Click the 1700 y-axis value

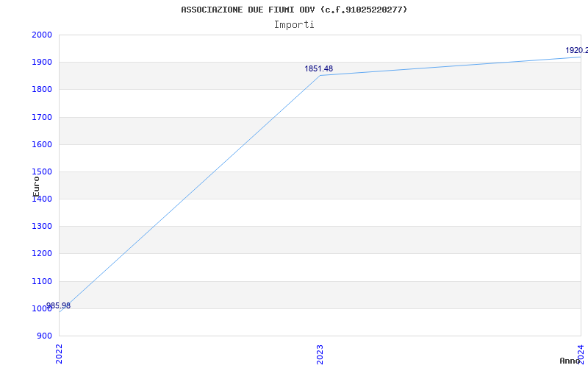point(42,117)
